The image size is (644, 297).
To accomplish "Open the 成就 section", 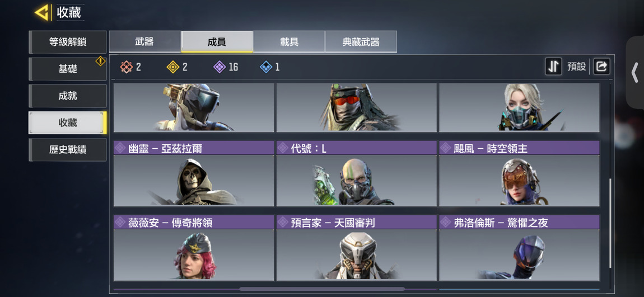I will (x=68, y=96).
